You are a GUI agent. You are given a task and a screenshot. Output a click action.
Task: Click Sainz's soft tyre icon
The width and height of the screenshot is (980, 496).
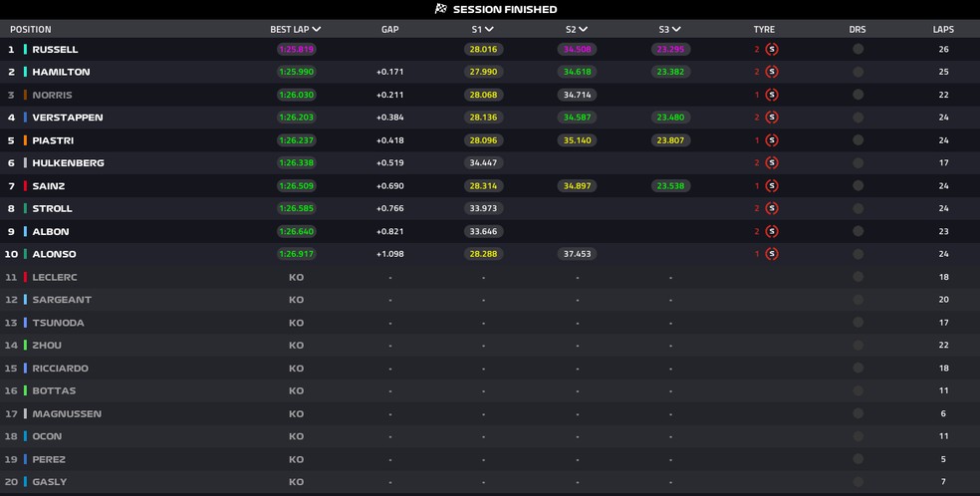[x=772, y=186]
